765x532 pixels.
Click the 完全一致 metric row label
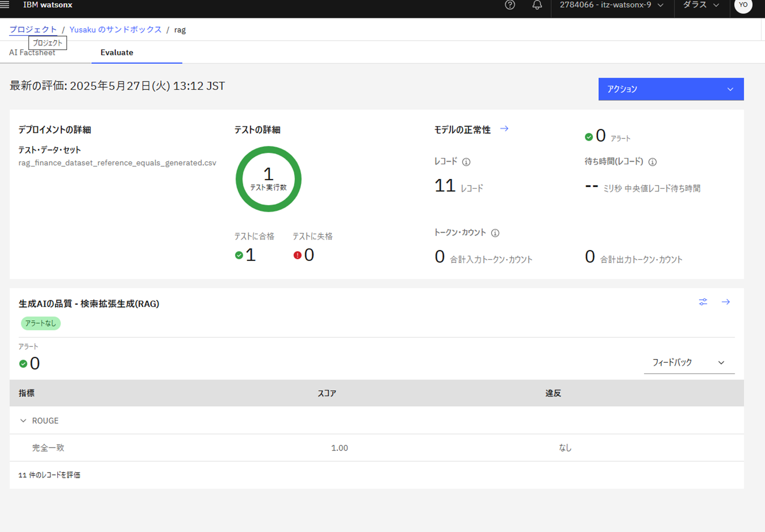48,448
